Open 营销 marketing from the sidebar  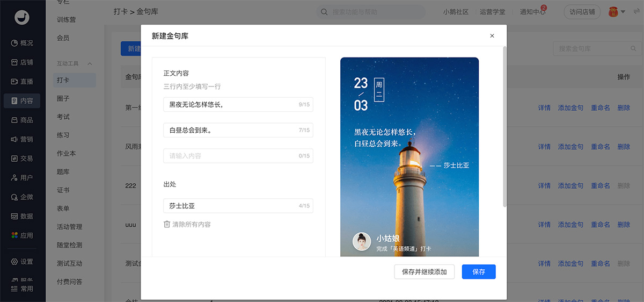tap(15, 139)
